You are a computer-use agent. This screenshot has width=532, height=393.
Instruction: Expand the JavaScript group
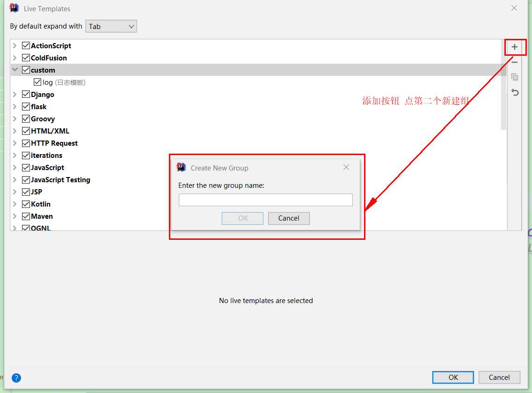pyautogui.click(x=15, y=168)
